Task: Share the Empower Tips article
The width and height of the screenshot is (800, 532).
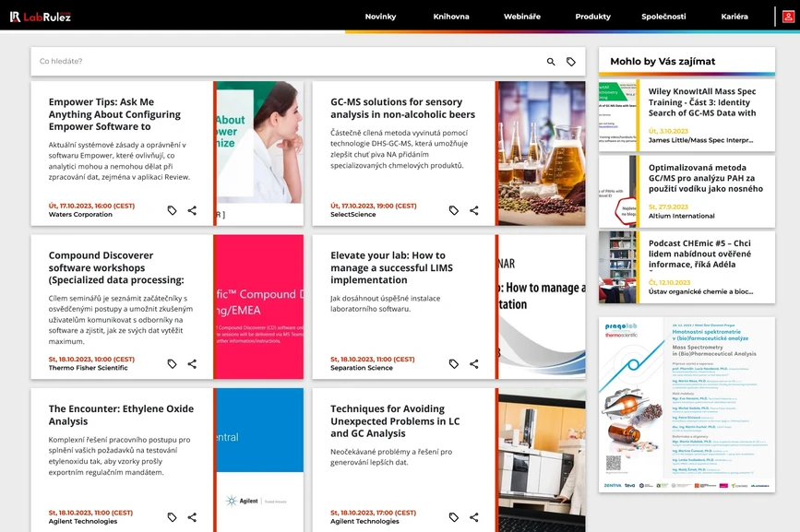Action: [192, 210]
